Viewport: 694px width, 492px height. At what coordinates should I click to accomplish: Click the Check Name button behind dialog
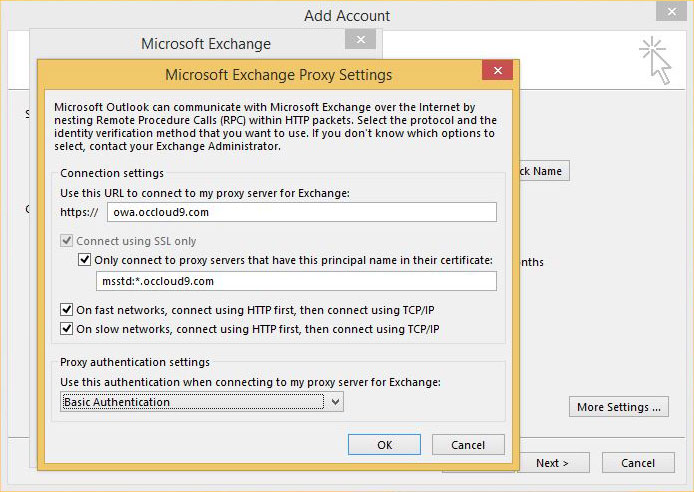(544, 171)
